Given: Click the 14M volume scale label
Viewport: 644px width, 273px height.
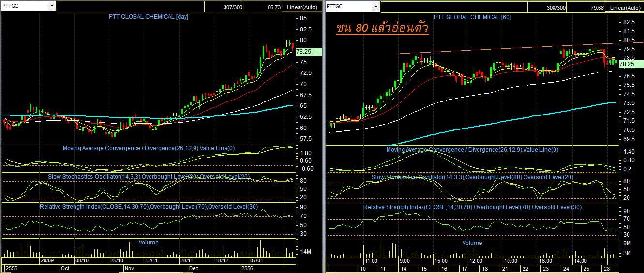Looking at the screenshot, I should (x=305, y=252).
